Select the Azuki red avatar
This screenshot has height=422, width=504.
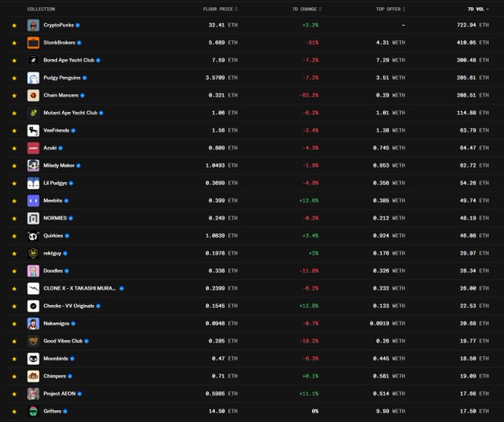click(x=33, y=148)
